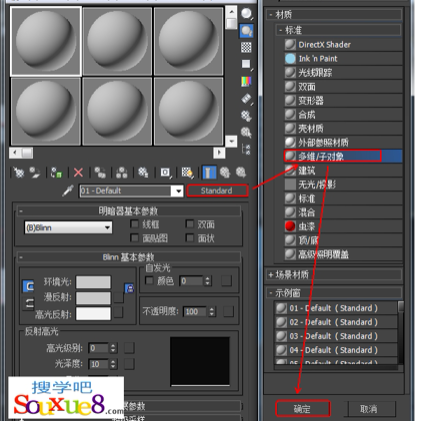Click the 不透明度 value field

196,312
